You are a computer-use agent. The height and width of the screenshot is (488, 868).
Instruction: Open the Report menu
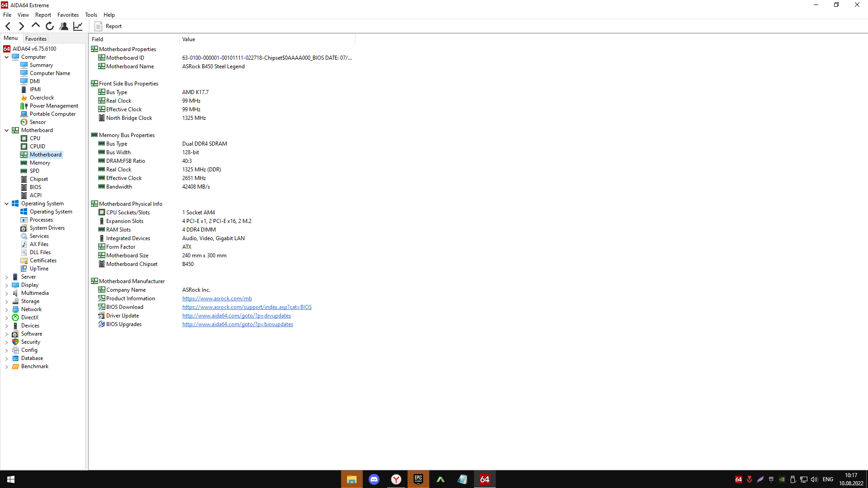click(43, 15)
